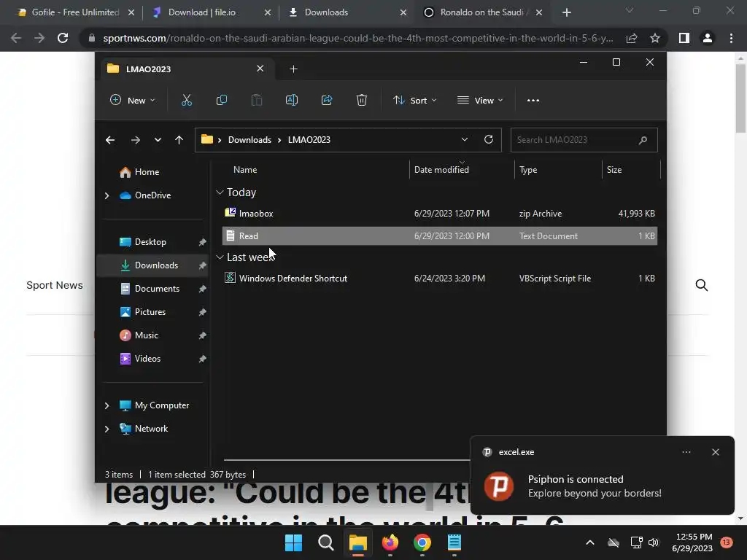The height and width of the screenshot is (560, 747).
Task: Switch to Gofile - Free Unlimited tab
Action: [x=75, y=12]
